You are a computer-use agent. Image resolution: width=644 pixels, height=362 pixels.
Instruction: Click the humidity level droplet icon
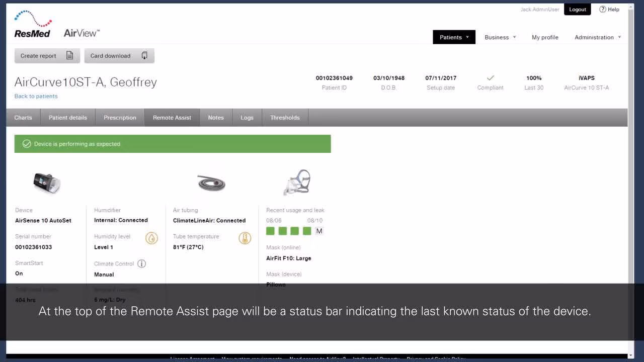point(151,238)
